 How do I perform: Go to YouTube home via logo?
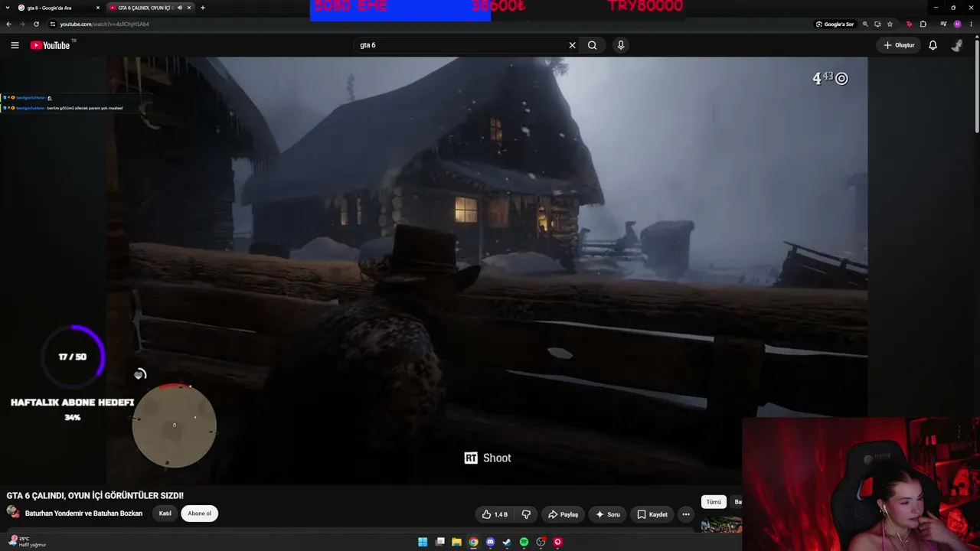point(51,45)
